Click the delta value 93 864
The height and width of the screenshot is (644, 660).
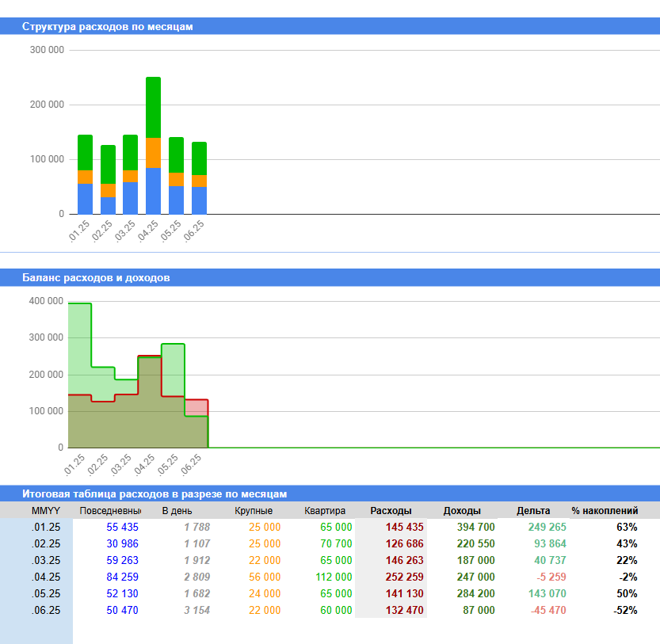coord(550,544)
